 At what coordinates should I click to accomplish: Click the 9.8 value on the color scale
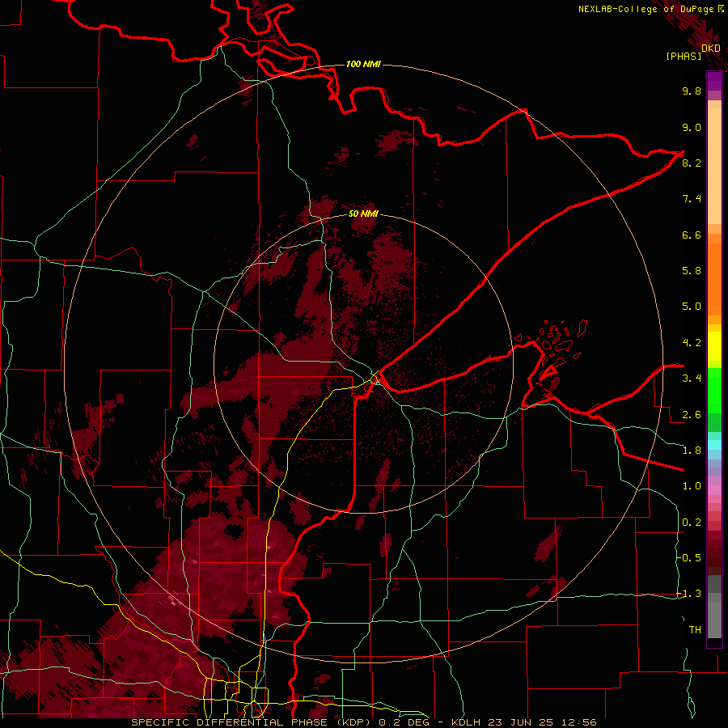tap(692, 91)
